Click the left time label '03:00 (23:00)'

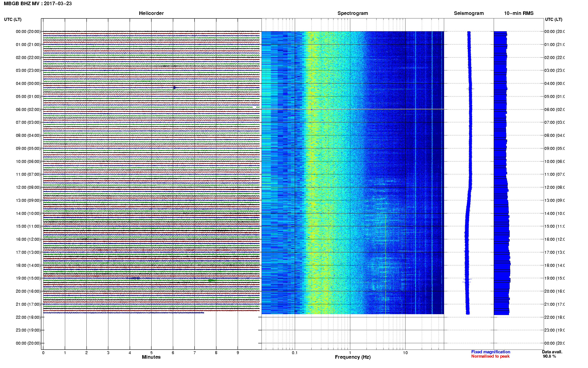(28, 71)
